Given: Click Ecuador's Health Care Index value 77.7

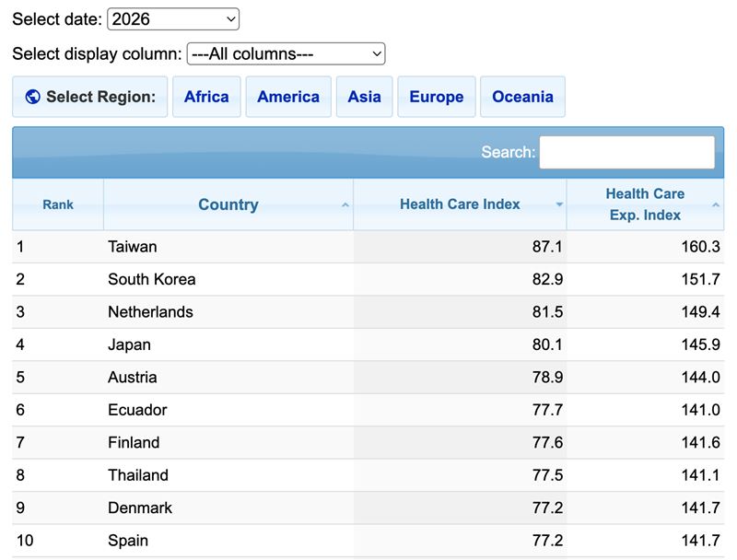Looking at the screenshot, I should tap(545, 410).
